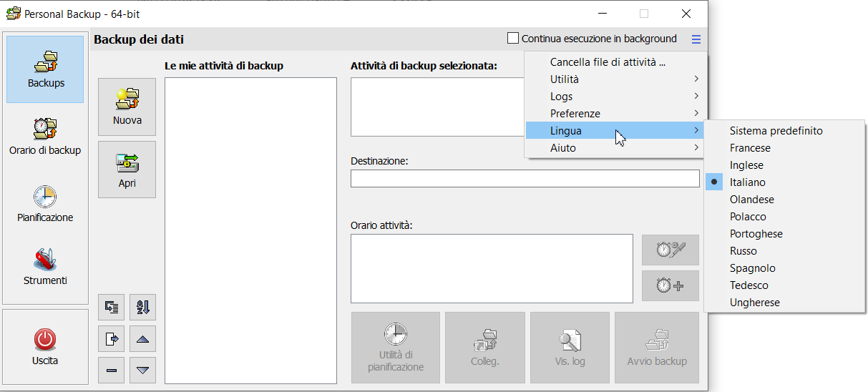
Task: Select Sistema predefinito language
Action: pos(785,131)
